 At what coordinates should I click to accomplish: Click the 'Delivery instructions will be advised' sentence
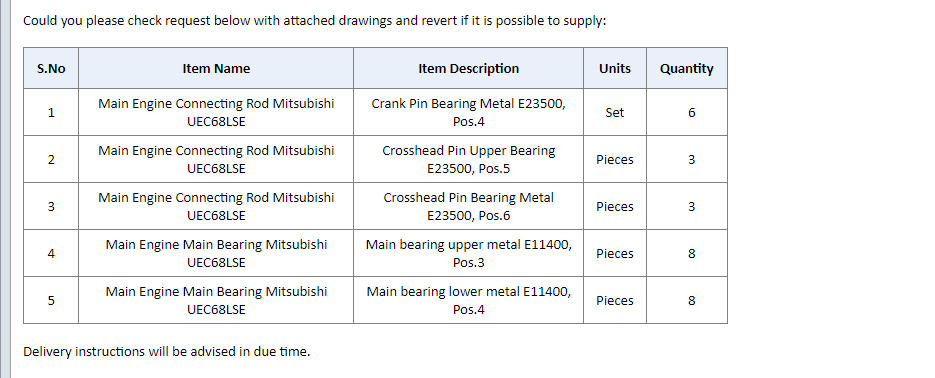coord(167,352)
